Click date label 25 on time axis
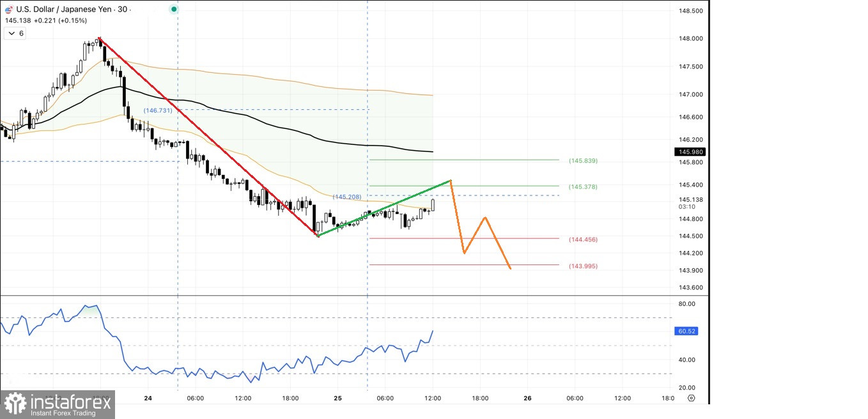Viewport: 868px width, 419px height. pyautogui.click(x=337, y=398)
